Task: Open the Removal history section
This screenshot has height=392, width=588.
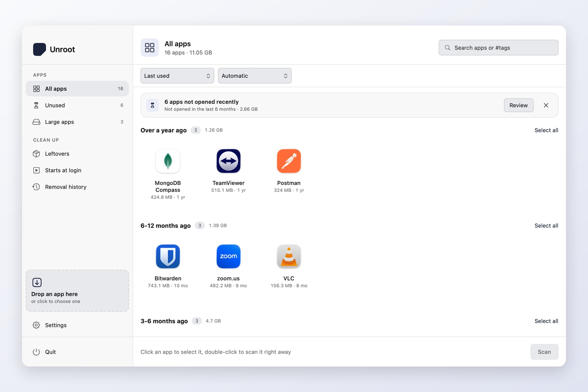Action: pos(77,187)
